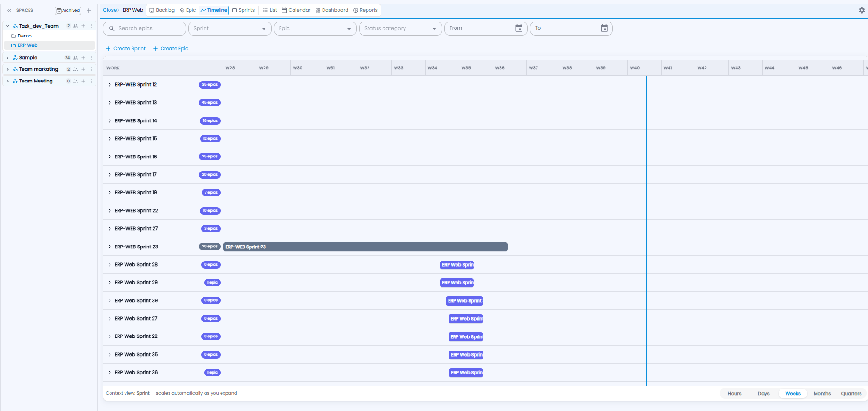Select Demo folder in sidebar
The height and width of the screenshot is (411, 868).
click(x=50, y=36)
